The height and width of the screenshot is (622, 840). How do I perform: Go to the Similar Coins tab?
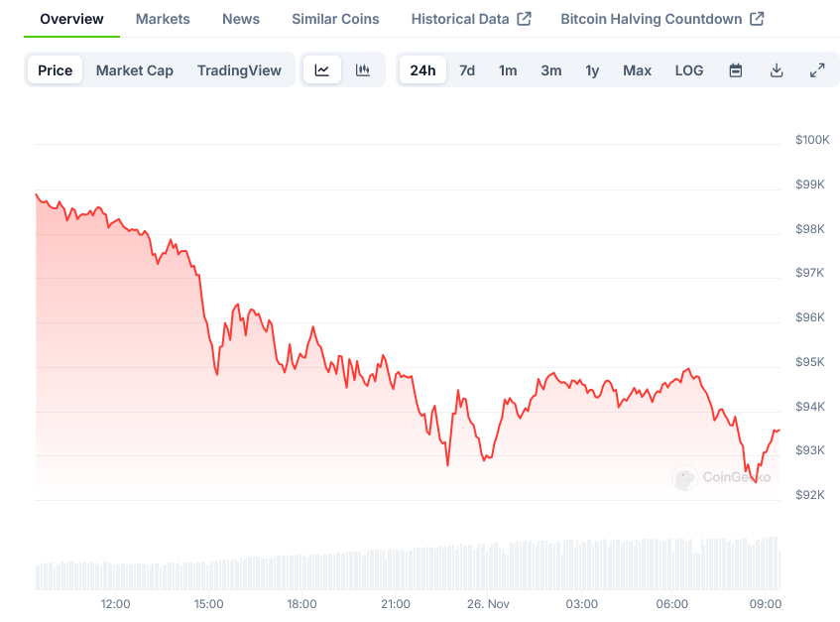(x=335, y=19)
